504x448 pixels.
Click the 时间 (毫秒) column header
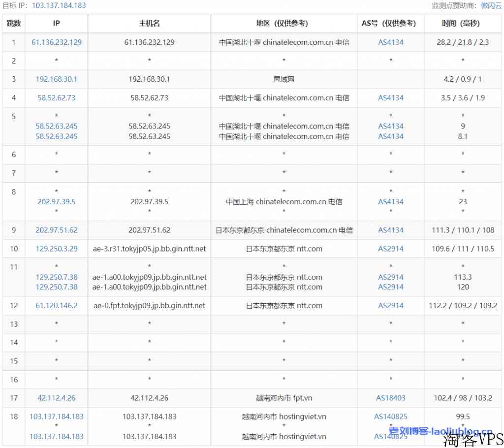pos(463,23)
